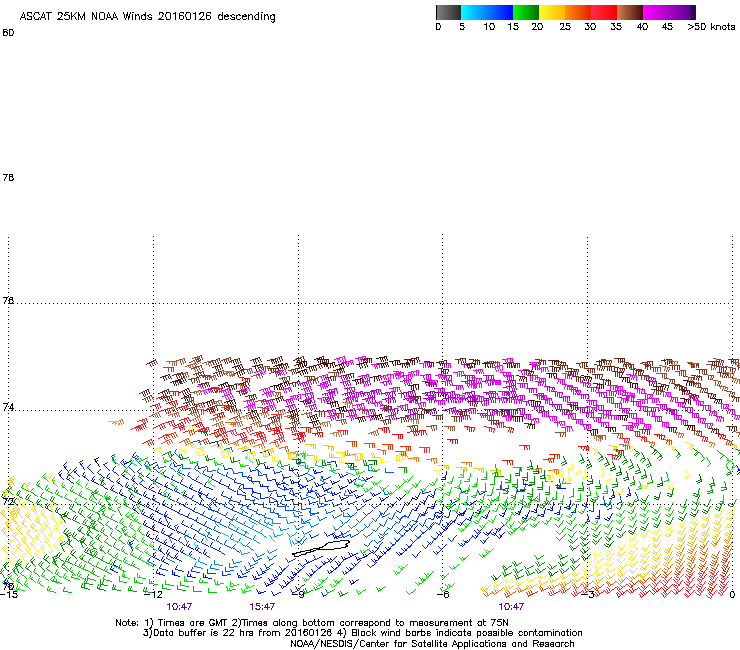740x650 pixels.
Task: Click the latitude label 80
Action: [8, 33]
